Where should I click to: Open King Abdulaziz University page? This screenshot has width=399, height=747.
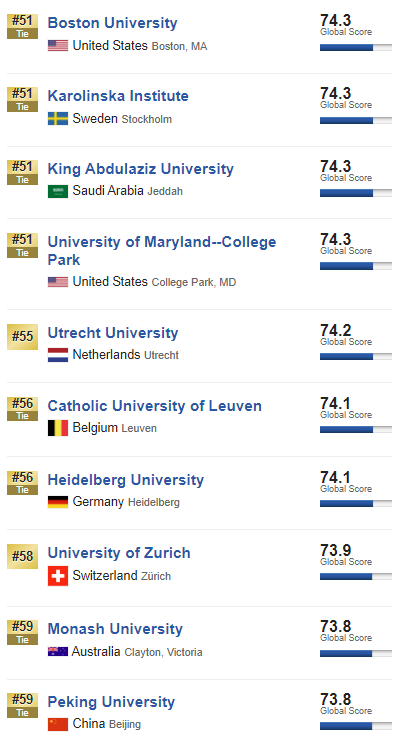click(x=140, y=169)
